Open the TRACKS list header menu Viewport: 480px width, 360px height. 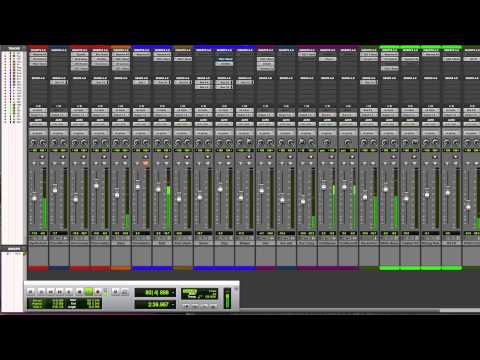14,49
